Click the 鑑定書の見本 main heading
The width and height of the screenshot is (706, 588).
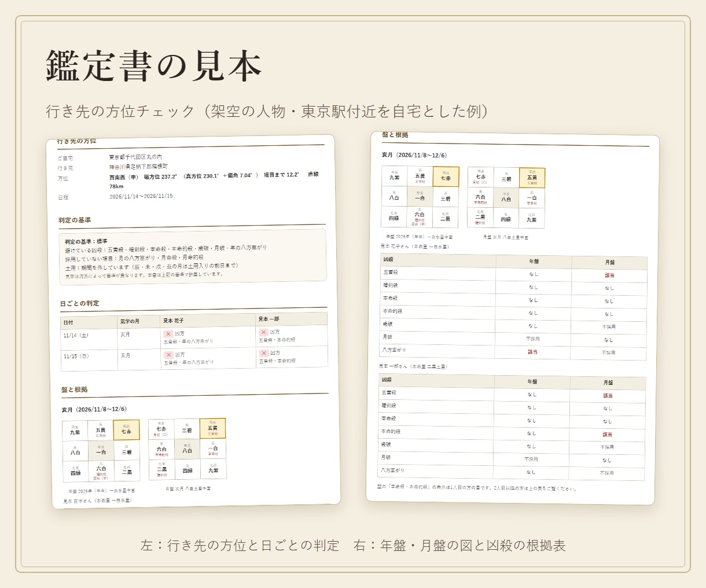[x=154, y=65]
